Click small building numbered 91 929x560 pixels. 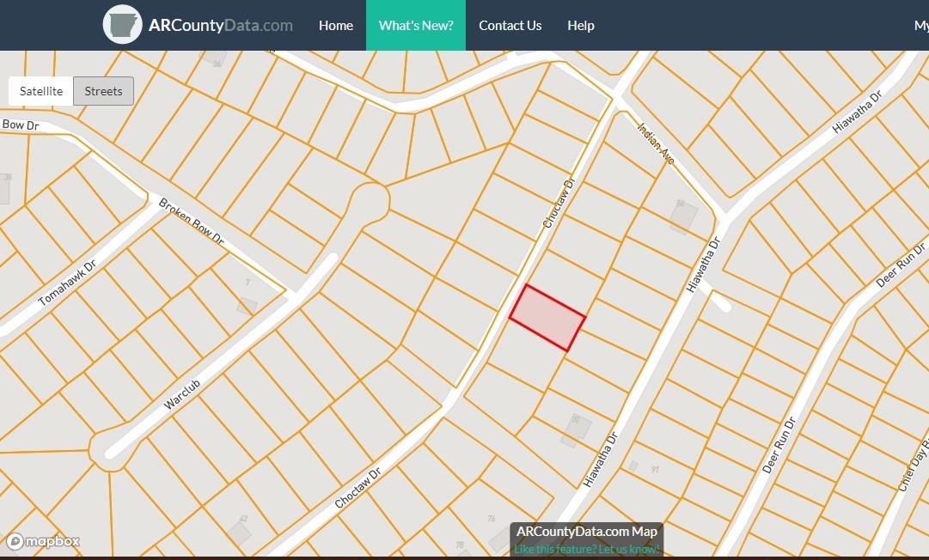[633, 466]
